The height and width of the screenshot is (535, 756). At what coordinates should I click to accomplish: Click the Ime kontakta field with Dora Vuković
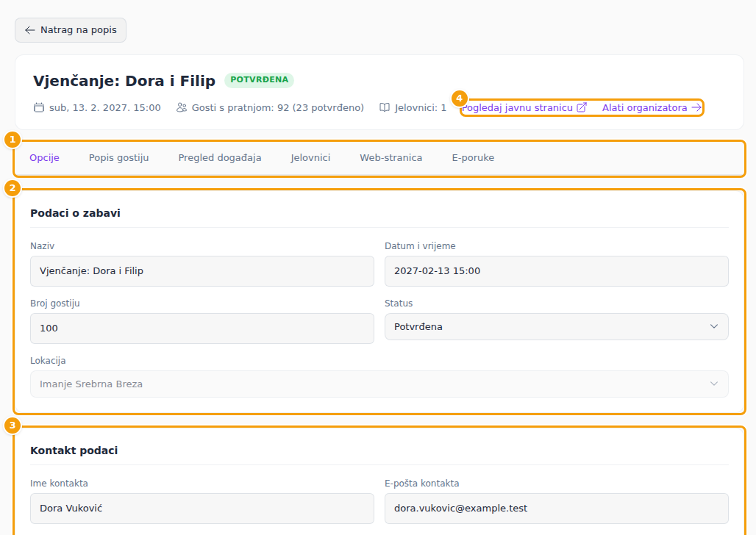coord(202,509)
